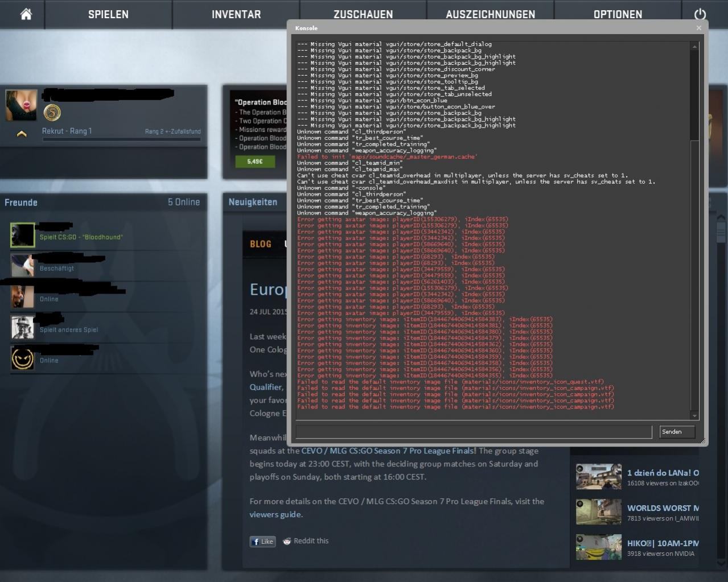Open the Qualifier link in blog
The height and width of the screenshot is (582, 728).
266,387
